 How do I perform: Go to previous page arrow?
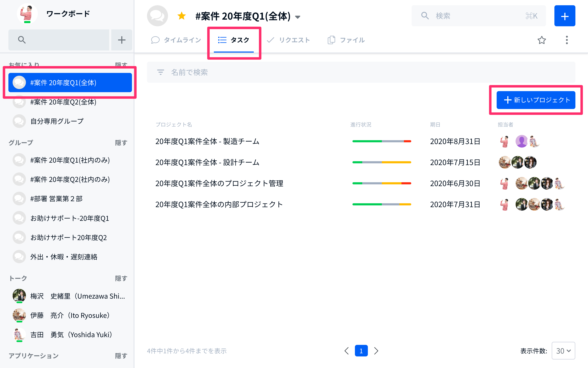pyautogui.click(x=346, y=351)
